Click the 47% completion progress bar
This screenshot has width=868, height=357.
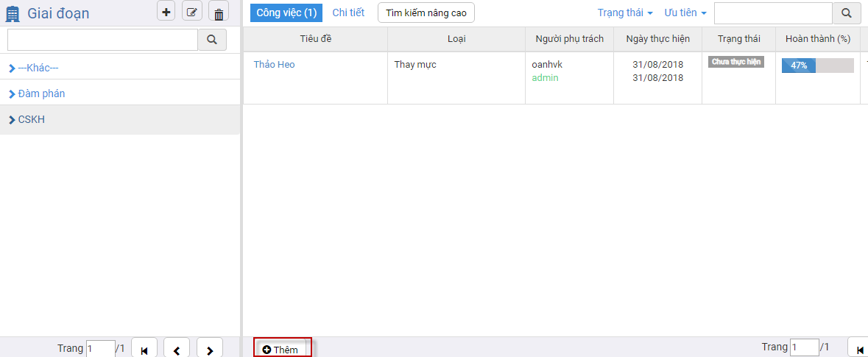click(817, 66)
